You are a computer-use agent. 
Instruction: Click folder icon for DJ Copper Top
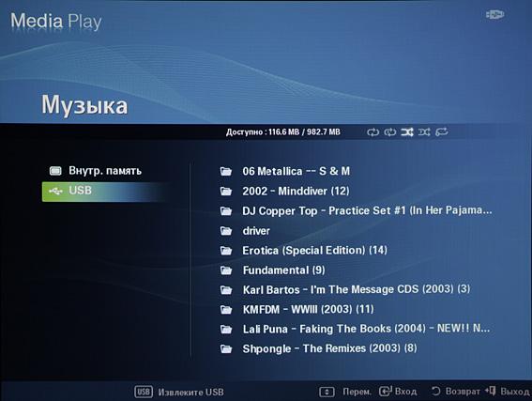[x=226, y=211]
